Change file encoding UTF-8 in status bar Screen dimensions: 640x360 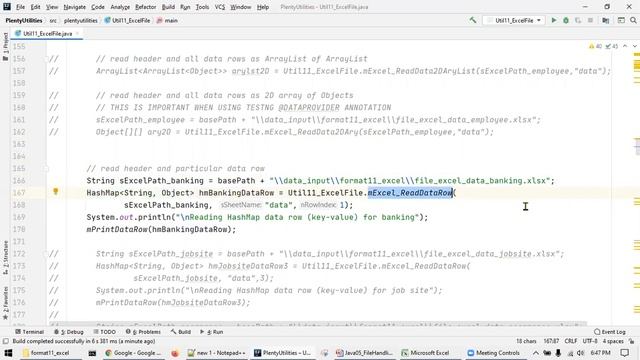pyautogui.click(x=590, y=341)
